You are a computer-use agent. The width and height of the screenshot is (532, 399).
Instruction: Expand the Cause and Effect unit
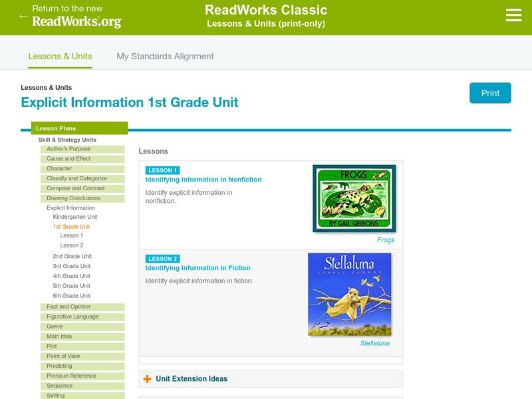[82, 159]
